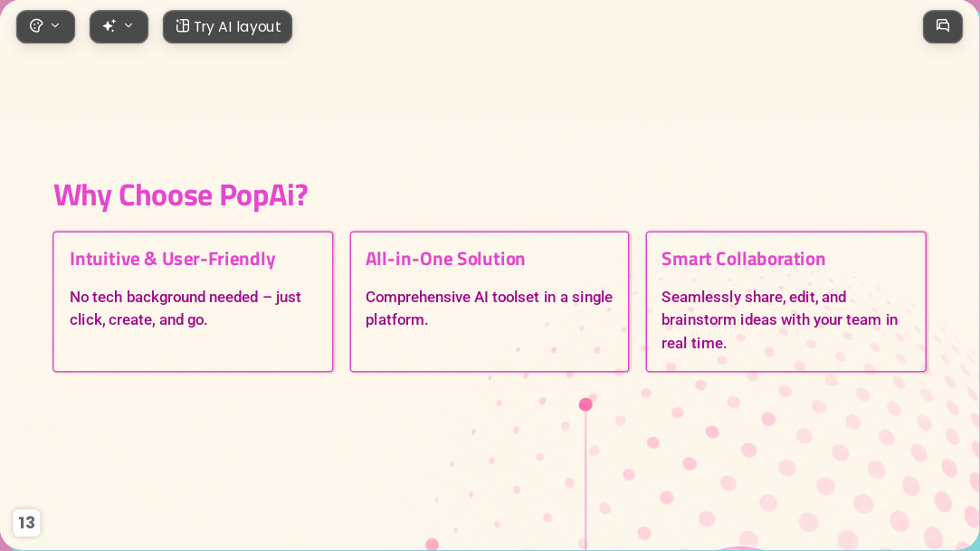The height and width of the screenshot is (551, 980).
Task: Click the No tech background needed text
Action: pyautogui.click(x=185, y=308)
